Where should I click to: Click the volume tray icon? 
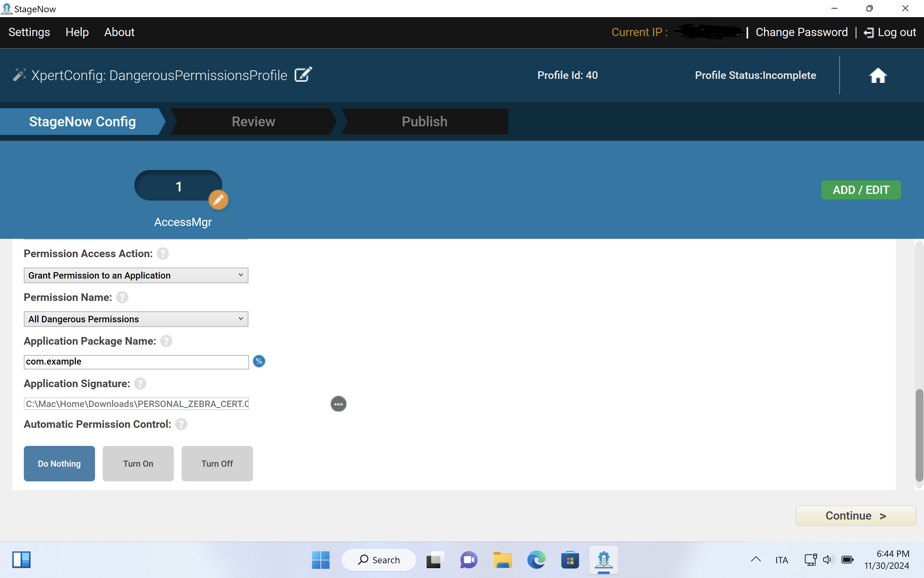[x=829, y=560]
